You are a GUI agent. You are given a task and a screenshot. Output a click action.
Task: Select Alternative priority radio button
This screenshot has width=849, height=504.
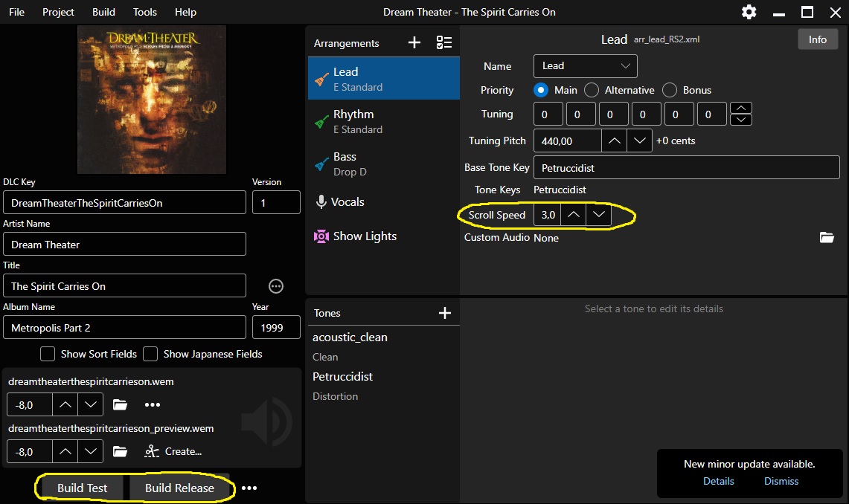click(592, 90)
